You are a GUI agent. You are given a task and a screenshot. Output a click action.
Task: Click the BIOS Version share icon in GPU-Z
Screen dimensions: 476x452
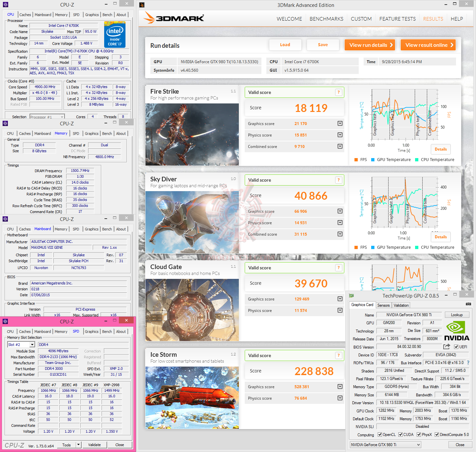click(447, 347)
